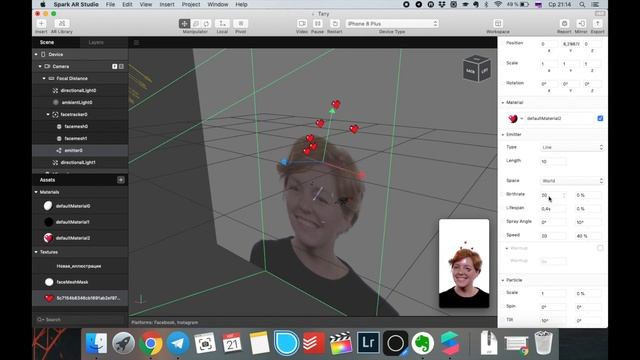
Task: Open the Workspace layout button
Action: [x=498, y=23]
